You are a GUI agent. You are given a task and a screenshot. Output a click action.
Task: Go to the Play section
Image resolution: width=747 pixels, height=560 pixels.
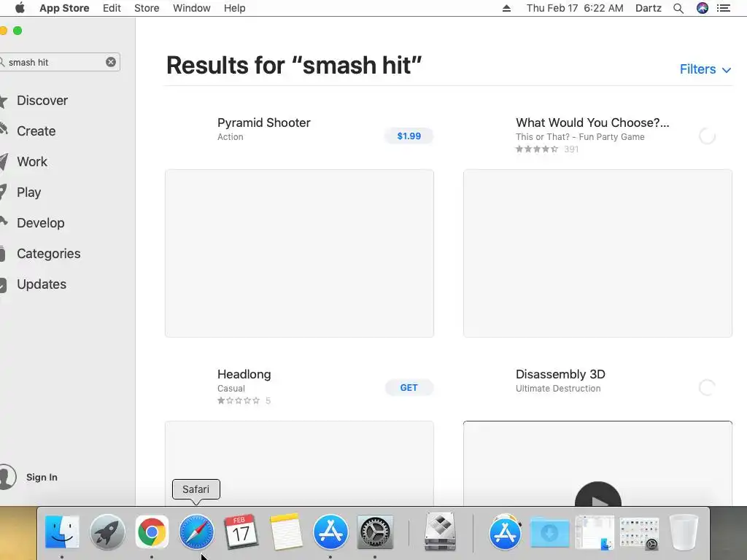coord(28,192)
